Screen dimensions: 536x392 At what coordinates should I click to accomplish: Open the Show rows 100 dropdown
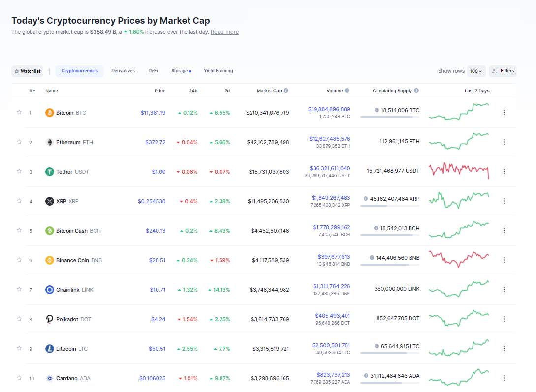tap(476, 71)
